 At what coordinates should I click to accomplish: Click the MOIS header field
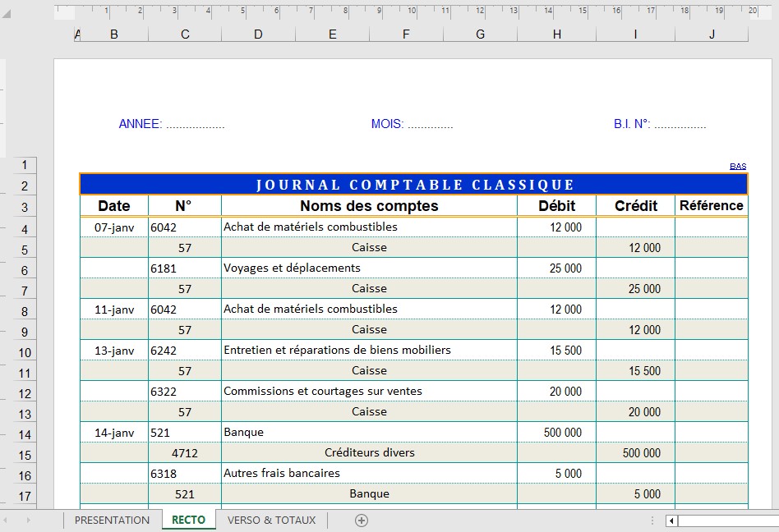pyautogui.click(x=412, y=124)
